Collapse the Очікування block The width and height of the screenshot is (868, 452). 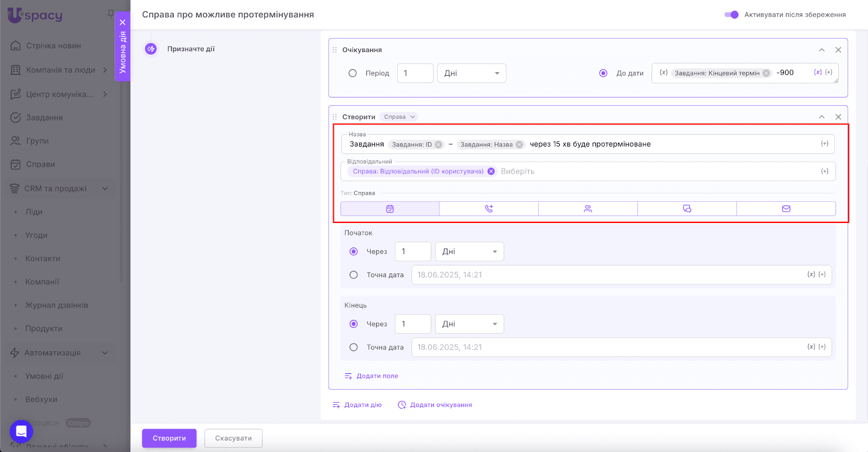(x=822, y=50)
